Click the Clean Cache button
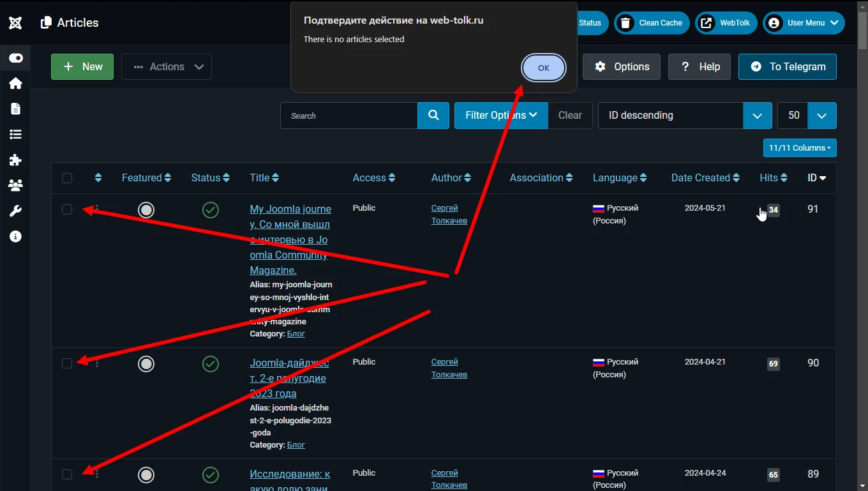 [652, 23]
